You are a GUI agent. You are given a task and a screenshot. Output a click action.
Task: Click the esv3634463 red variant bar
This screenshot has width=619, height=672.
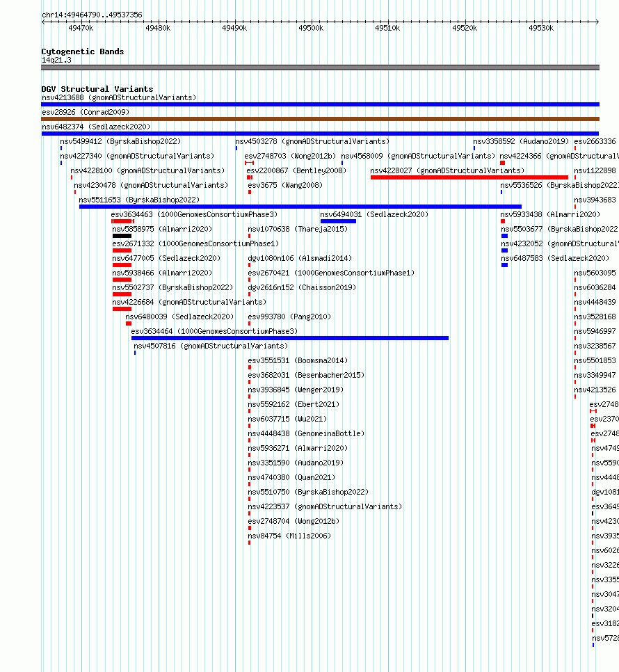pyautogui.click(x=122, y=221)
